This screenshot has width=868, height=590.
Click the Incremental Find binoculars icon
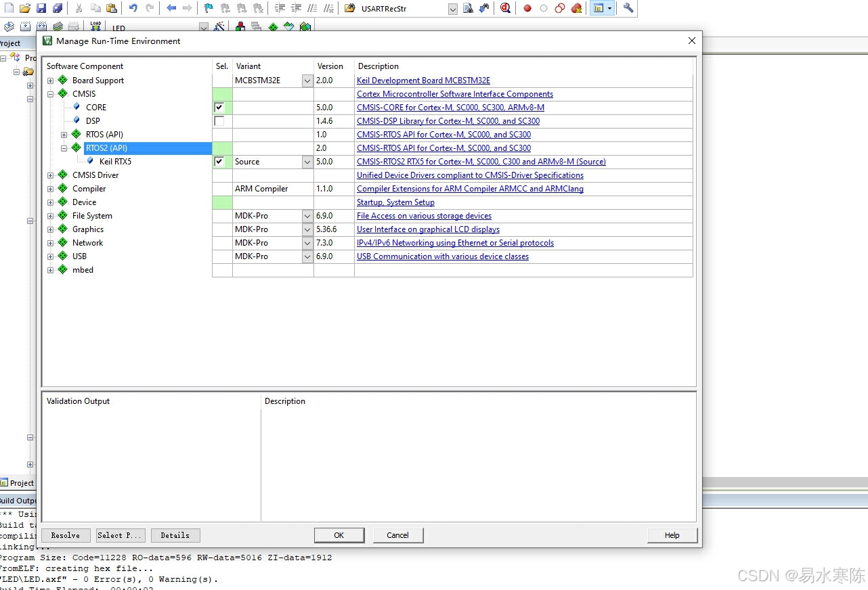484,8
